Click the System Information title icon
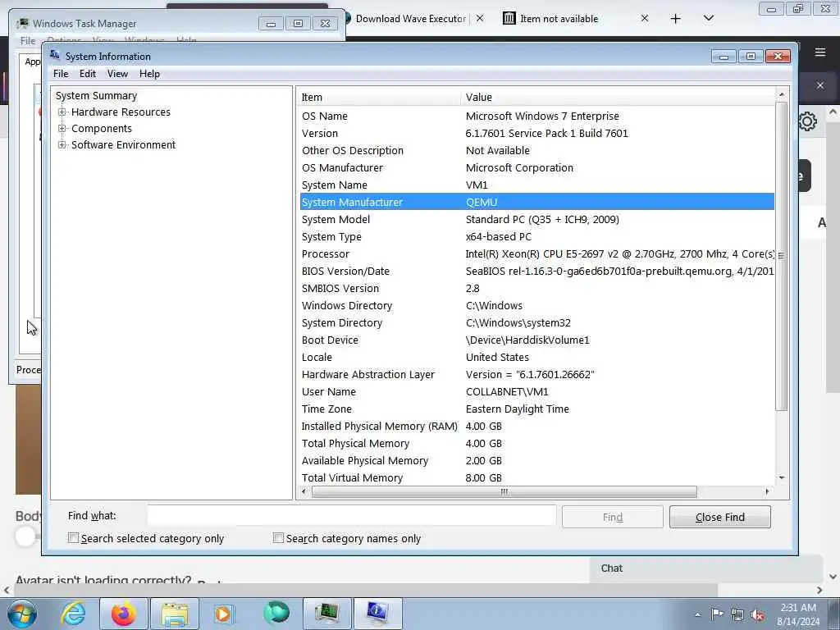Viewport: 840px width, 630px height. coord(55,56)
